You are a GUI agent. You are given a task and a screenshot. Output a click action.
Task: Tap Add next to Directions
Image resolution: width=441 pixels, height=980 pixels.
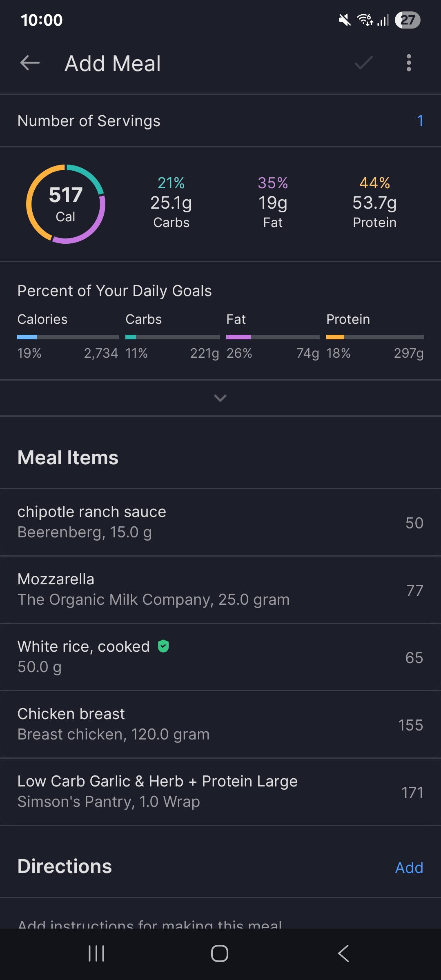point(409,868)
